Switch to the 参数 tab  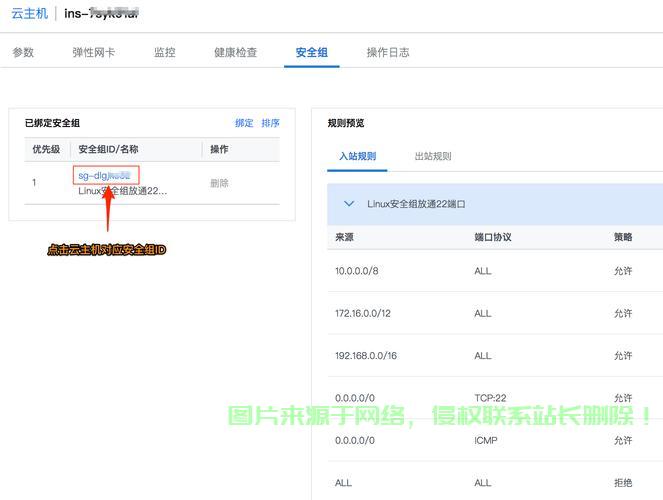pos(23,52)
